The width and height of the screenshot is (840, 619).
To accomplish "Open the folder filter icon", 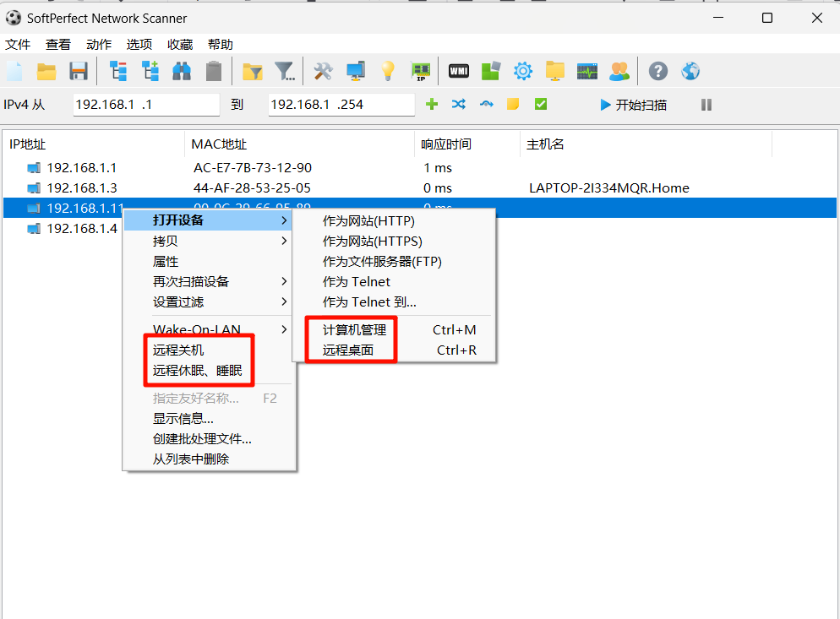I will pyautogui.click(x=253, y=71).
